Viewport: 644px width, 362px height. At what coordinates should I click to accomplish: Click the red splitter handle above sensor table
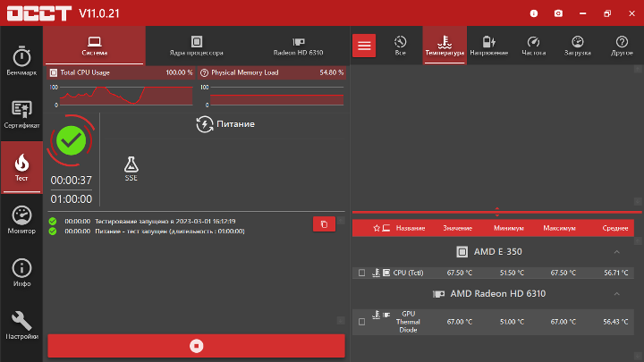click(497, 212)
